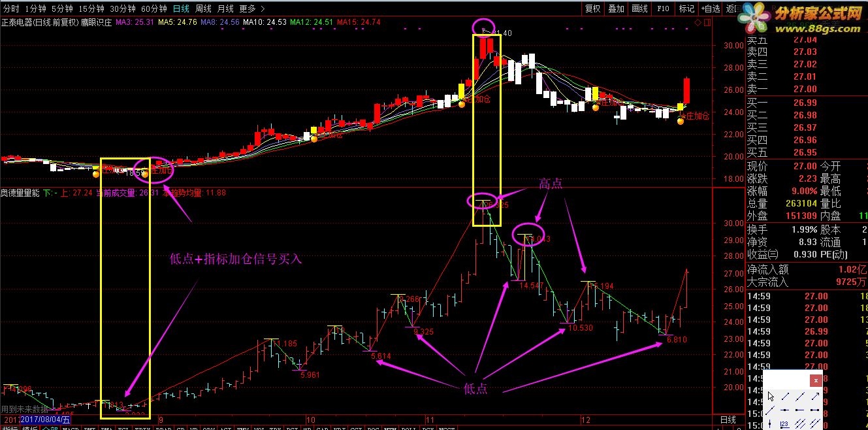Screen dimensions: 868x430
Task: Switch to 分时 intraday view
Action: 11,8
